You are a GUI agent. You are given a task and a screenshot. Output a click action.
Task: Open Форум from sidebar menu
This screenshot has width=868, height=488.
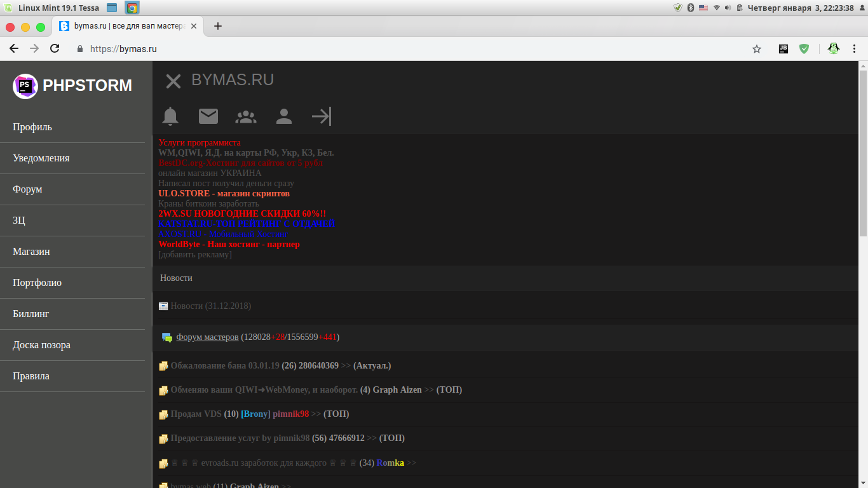[27, 189]
